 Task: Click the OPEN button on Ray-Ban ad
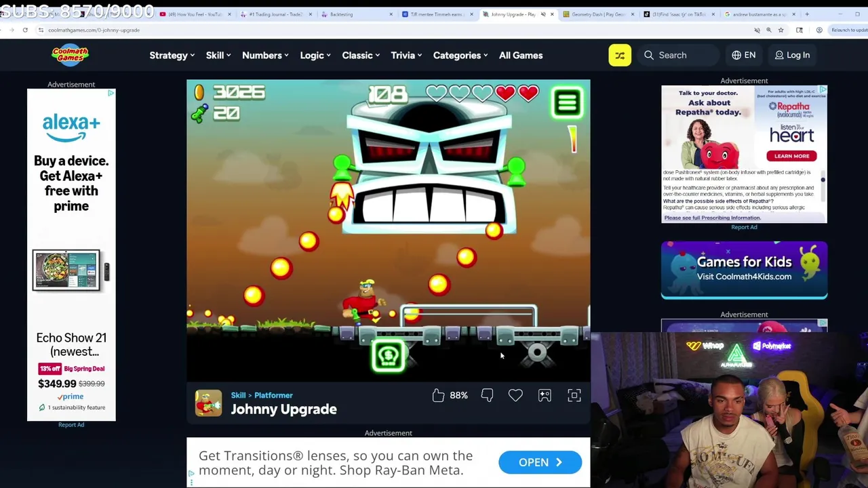coord(540,462)
